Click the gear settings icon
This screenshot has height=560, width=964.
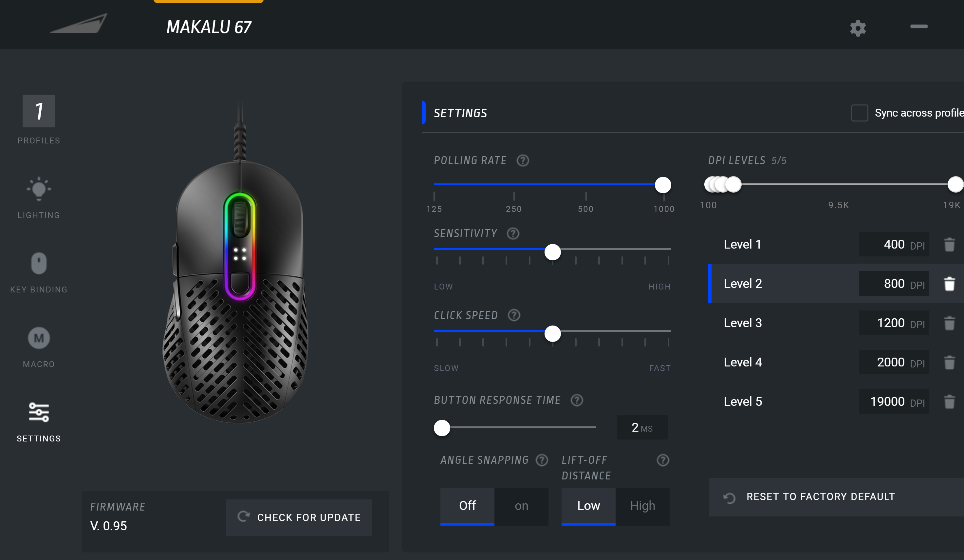pyautogui.click(x=858, y=28)
